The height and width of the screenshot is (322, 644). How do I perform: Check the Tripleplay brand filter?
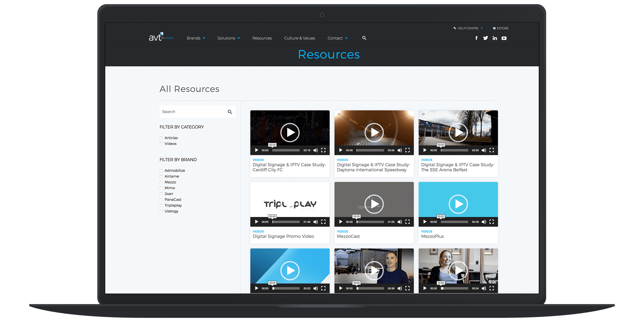click(x=161, y=206)
